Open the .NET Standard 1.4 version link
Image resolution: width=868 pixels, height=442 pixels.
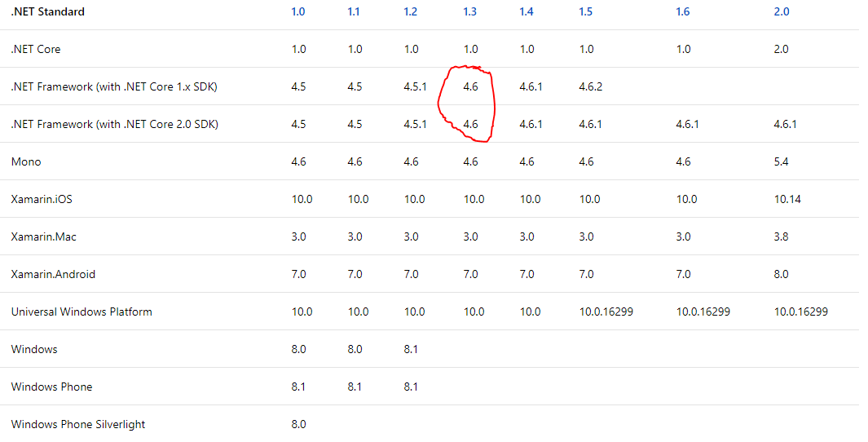pyautogui.click(x=526, y=11)
